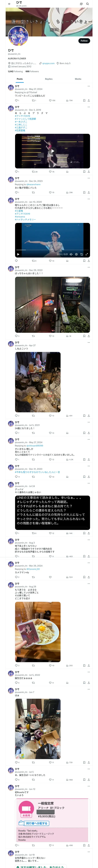The width and height of the screenshot is (98, 868).
Task: Open the qruppo.com profile link
Action: pos(48,63)
